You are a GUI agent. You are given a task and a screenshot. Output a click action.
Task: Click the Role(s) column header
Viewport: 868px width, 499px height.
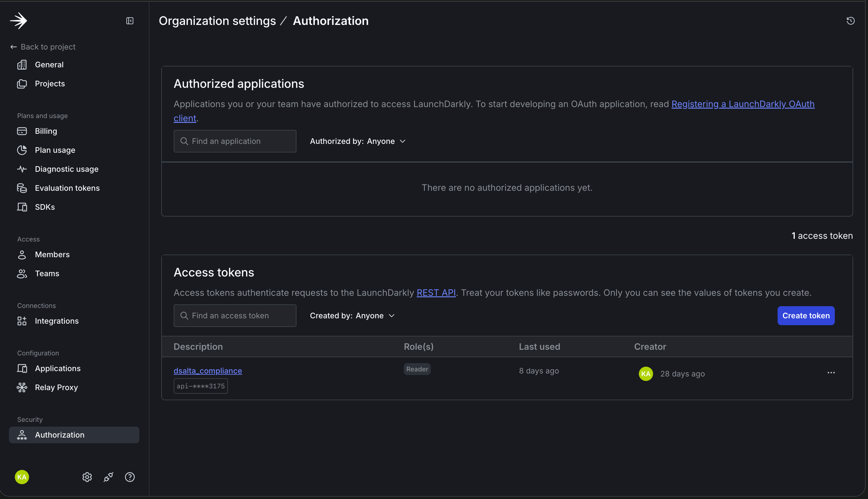418,347
